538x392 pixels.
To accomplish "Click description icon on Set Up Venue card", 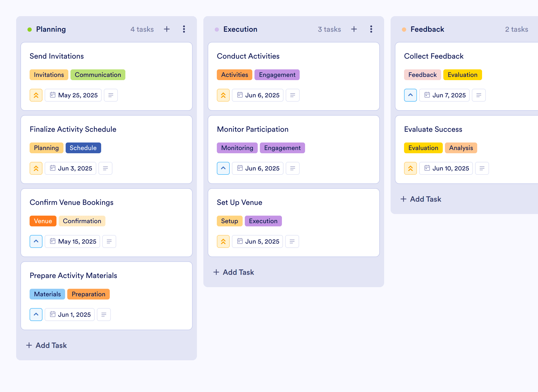I will coord(292,241).
